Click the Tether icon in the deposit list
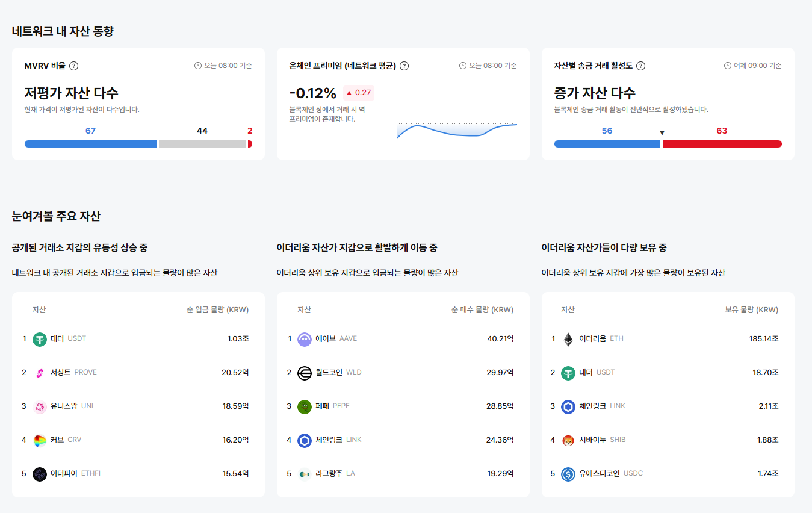Viewport: 812px width, 513px height. tap(40, 338)
